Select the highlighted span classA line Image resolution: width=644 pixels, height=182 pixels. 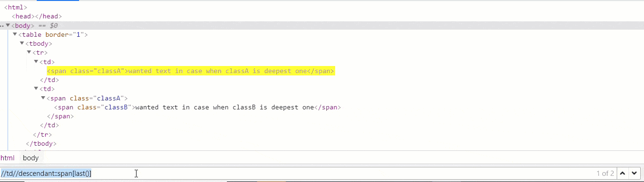tap(191, 71)
